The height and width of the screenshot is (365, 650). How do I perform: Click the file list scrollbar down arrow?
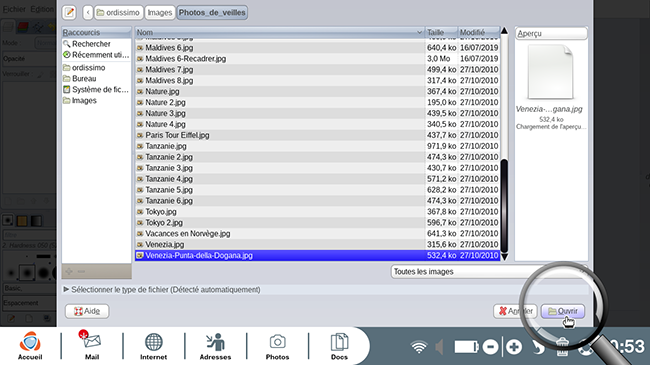(x=504, y=257)
